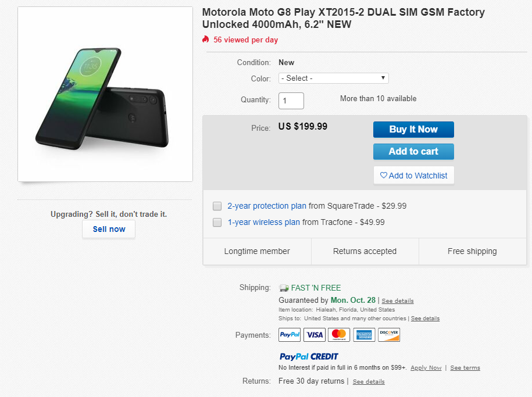Viewport: 532px width, 397px height.
Task: Click the PayPal payment icon
Action: point(289,335)
